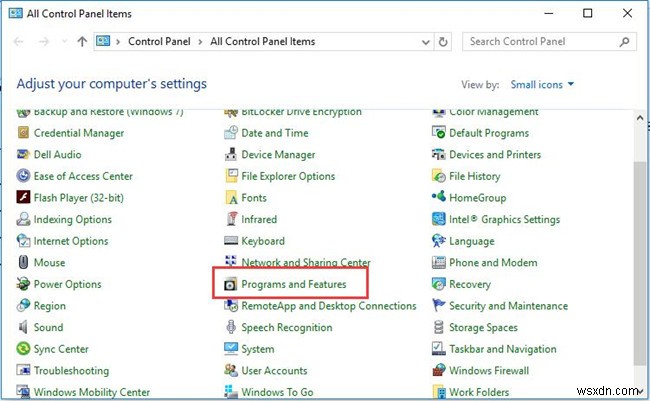Click the Dell Audio icon
650x401 pixels.
pos(23,154)
